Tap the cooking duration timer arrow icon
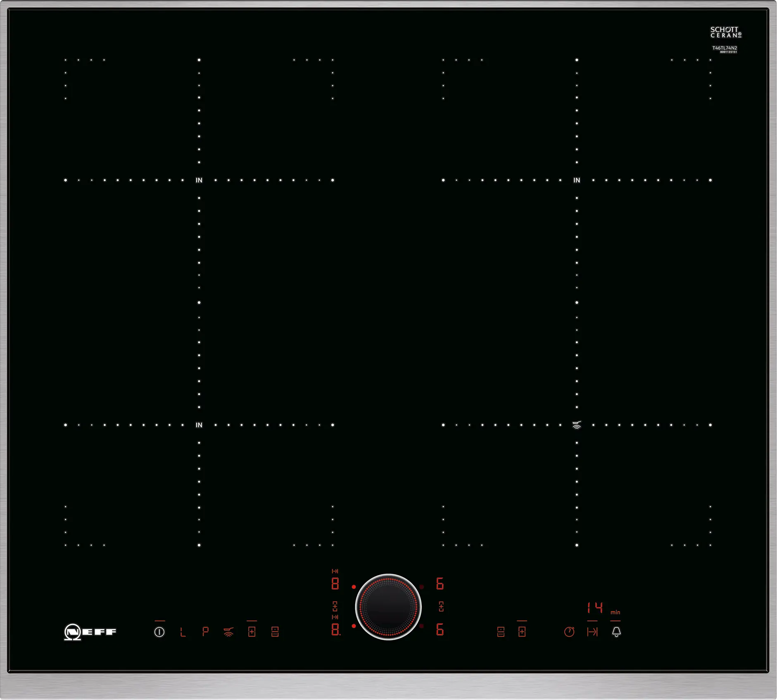This screenshot has width=777, height=700. pos(592,632)
